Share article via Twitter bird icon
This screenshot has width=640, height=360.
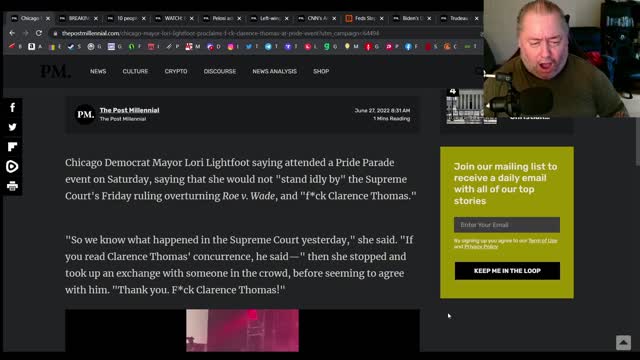tap(13, 127)
